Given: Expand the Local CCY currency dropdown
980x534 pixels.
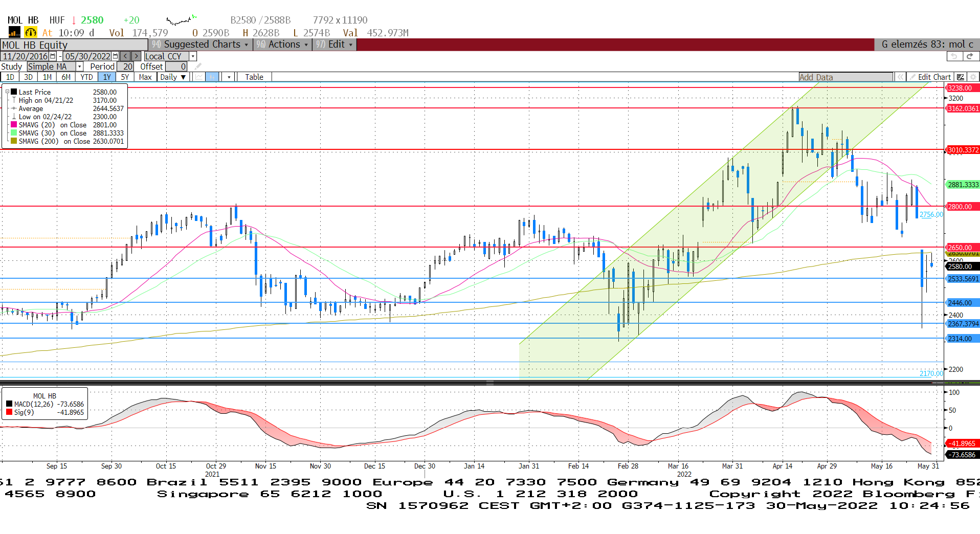Looking at the screenshot, I should click(193, 56).
